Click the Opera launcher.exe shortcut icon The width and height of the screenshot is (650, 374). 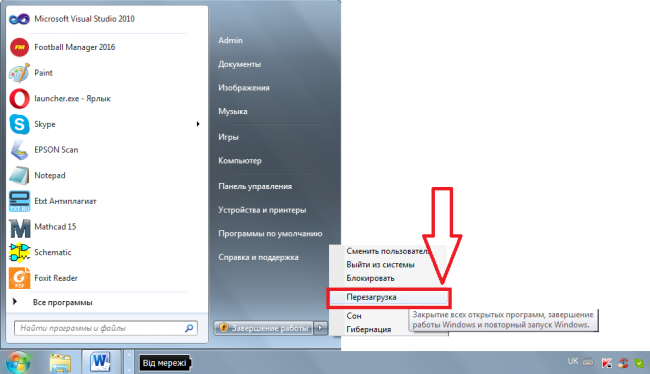(x=19, y=99)
